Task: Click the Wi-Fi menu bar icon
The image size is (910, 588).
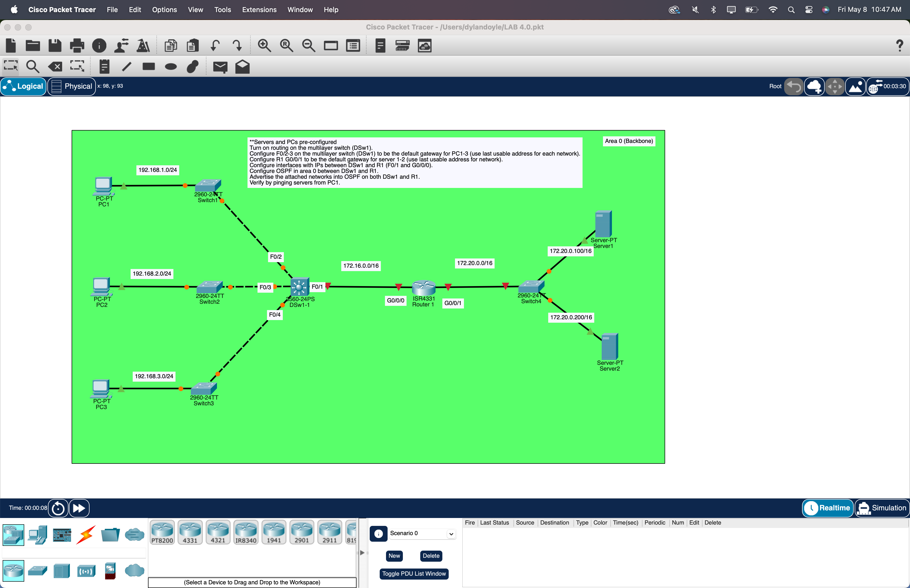Action: [773, 9]
